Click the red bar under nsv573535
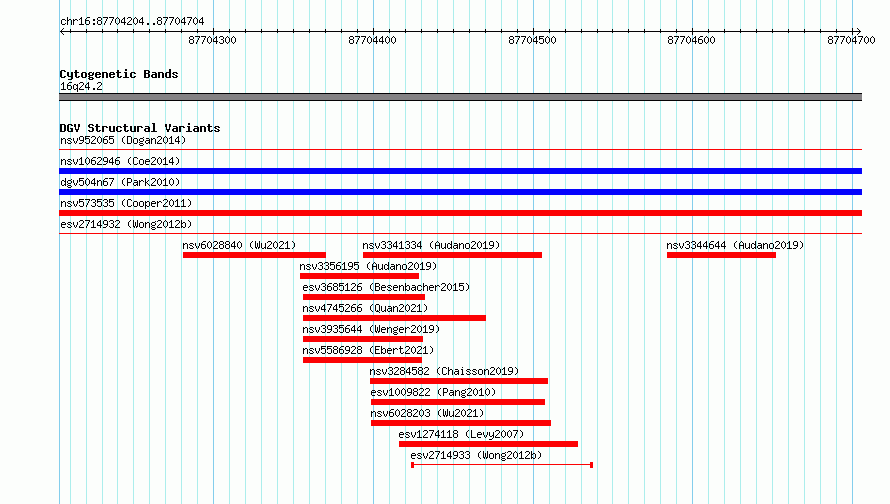Screen dimensions: 890x504 click(x=460, y=213)
